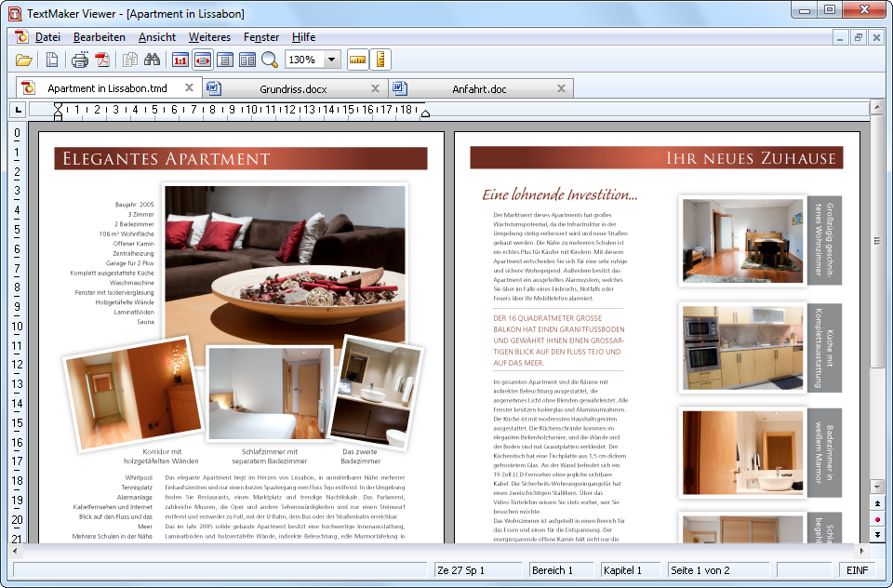Click the vertical scrollbar up arrow
Screen dimensions: 893x588
click(x=877, y=107)
